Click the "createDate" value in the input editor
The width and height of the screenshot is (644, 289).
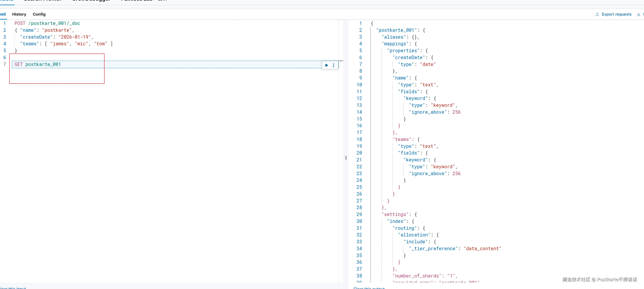pos(75,37)
